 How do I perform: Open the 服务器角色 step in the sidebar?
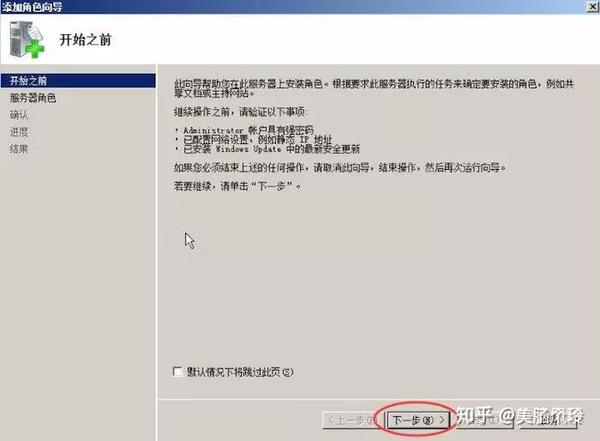[x=33, y=98]
